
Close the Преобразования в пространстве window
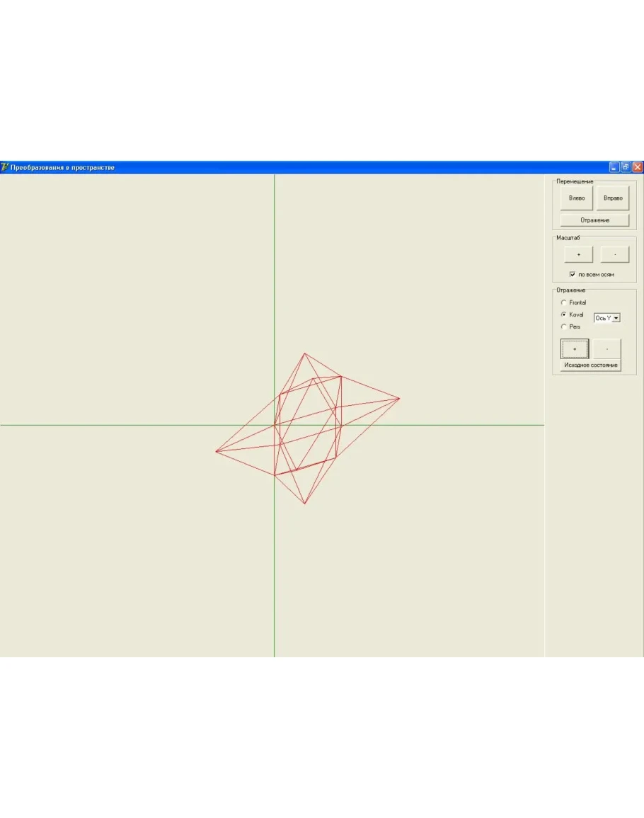pyautogui.click(x=638, y=167)
